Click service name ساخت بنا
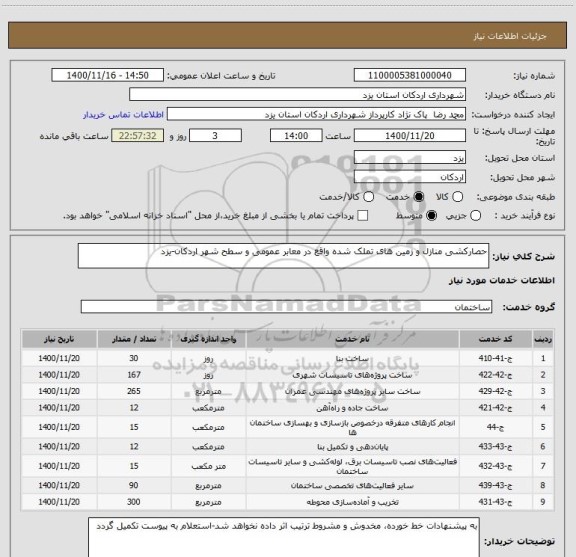This screenshot has width=576, height=557. tap(352, 358)
